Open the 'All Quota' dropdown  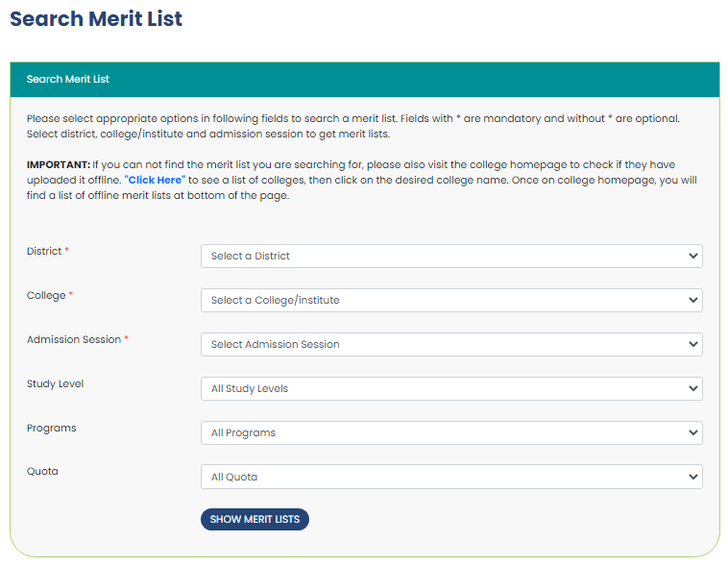point(442,478)
